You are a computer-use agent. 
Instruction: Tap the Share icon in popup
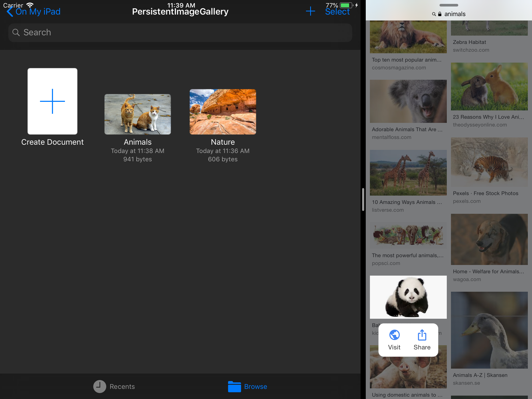[x=422, y=335]
